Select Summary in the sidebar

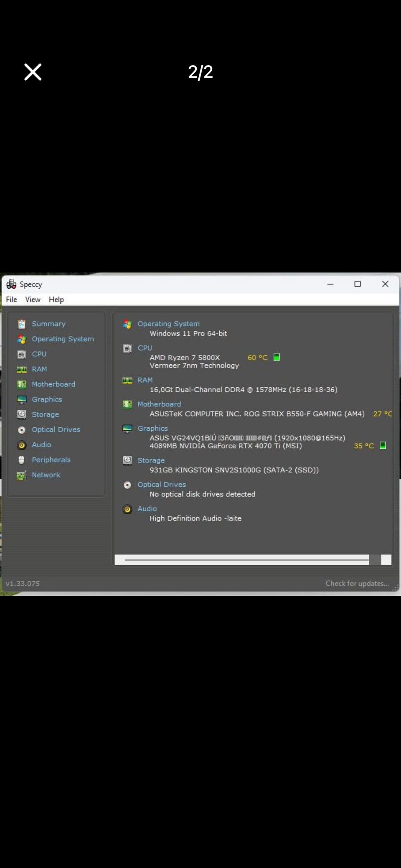click(x=48, y=324)
